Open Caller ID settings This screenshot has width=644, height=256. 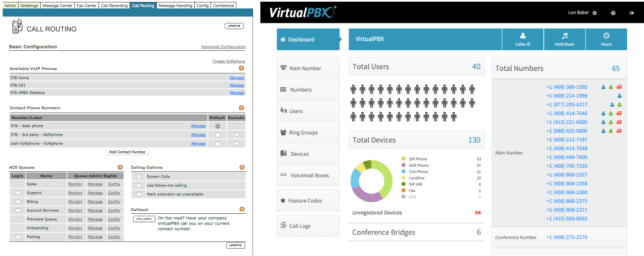point(523,39)
